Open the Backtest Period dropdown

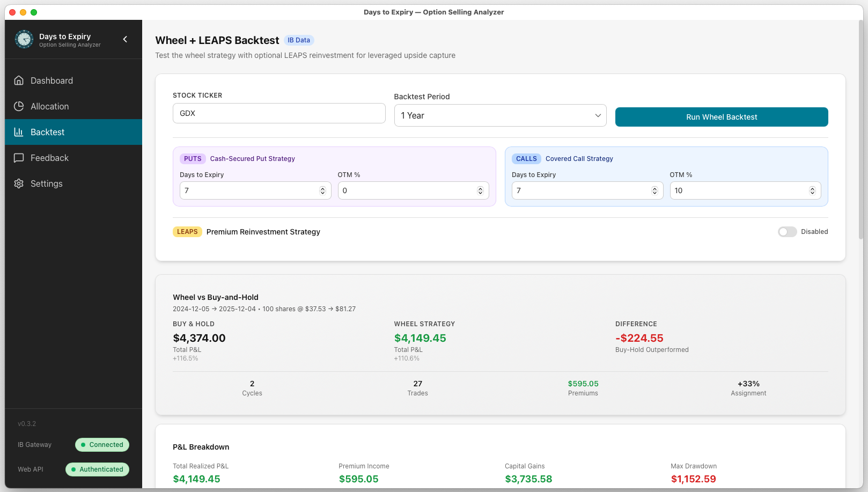(500, 115)
